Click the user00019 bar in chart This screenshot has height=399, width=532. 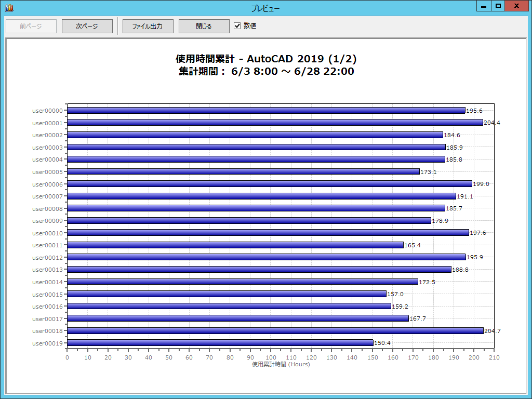(x=220, y=343)
